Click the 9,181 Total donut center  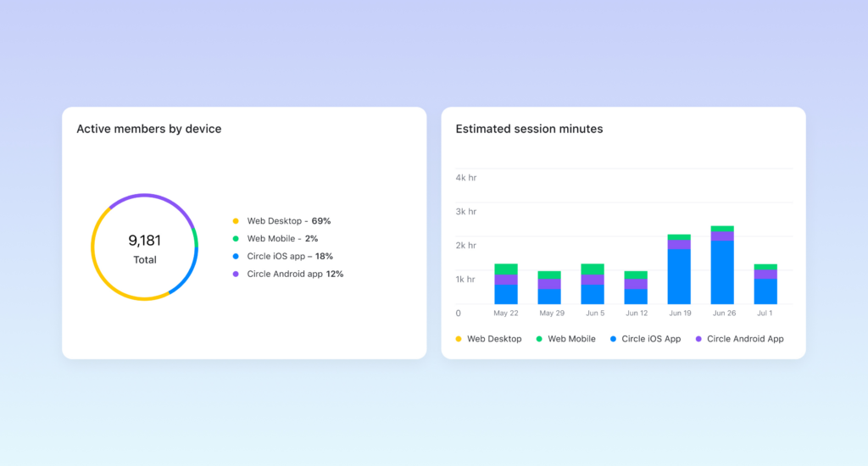coord(144,248)
